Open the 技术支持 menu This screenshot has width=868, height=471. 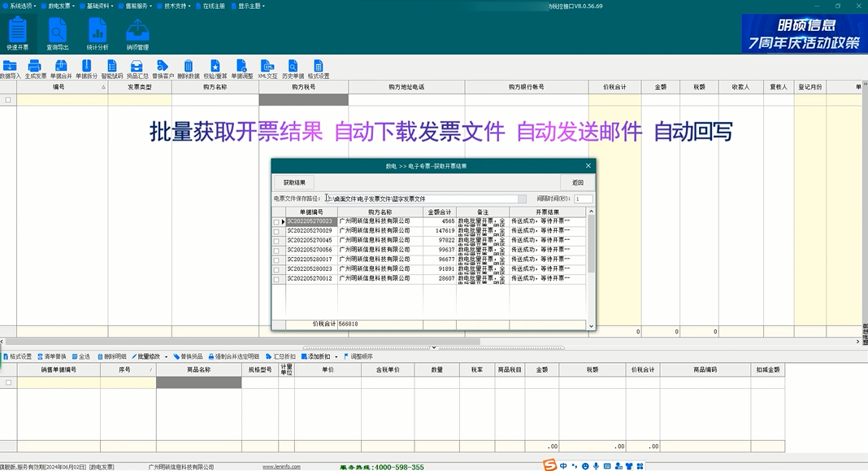click(x=176, y=6)
